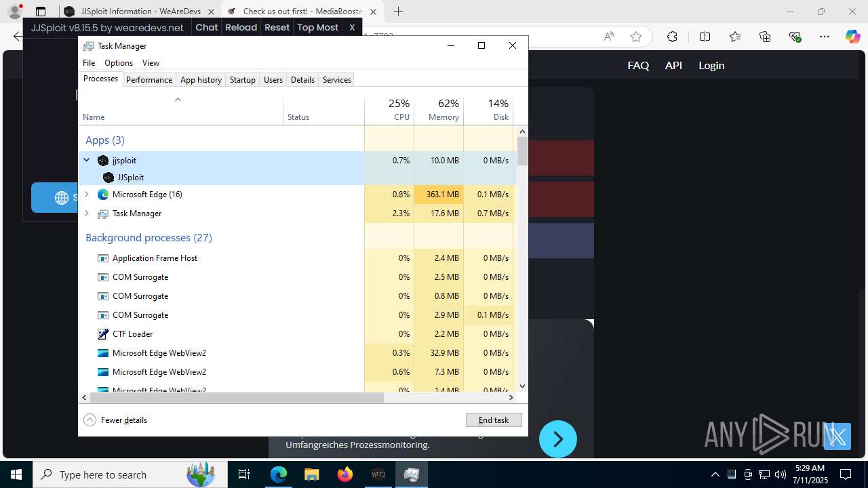Click the CTF Loader process icon

pyautogui.click(x=103, y=334)
